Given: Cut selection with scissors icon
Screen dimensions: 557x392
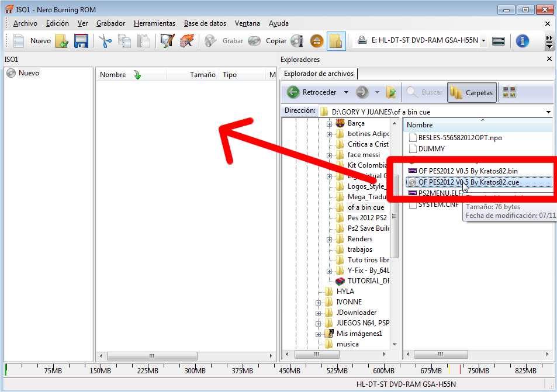Looking at the screenshot, I should 105,41.
